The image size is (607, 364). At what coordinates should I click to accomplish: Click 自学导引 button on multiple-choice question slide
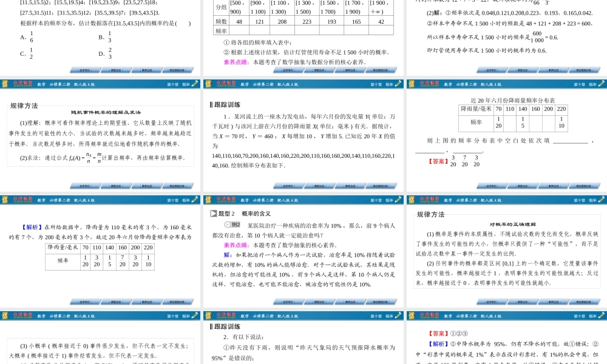(85, 70)
